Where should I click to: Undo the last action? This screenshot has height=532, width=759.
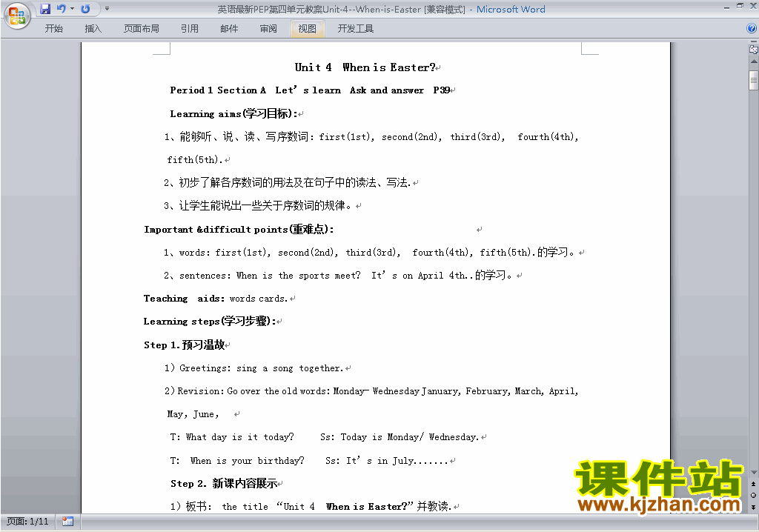[61, 9]
